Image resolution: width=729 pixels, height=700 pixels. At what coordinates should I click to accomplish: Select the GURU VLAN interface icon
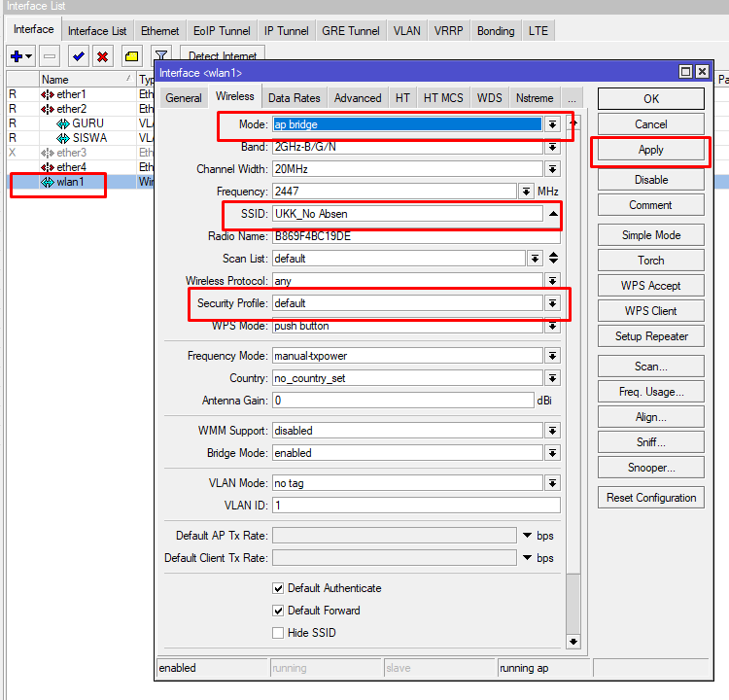63,123
